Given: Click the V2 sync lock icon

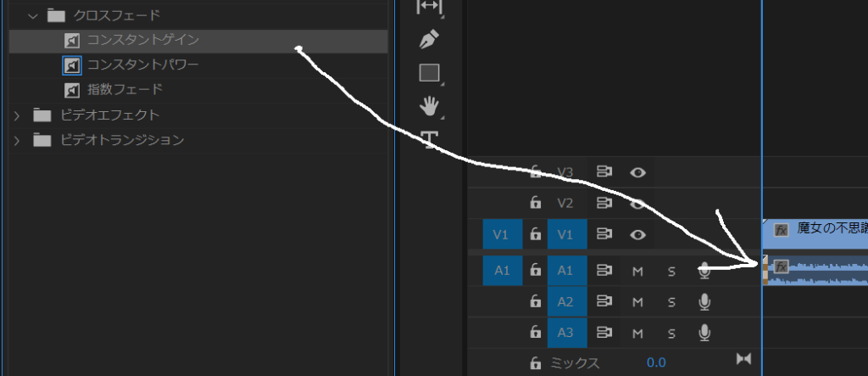Looking at the screenshot, I should [x=604, y=203].
